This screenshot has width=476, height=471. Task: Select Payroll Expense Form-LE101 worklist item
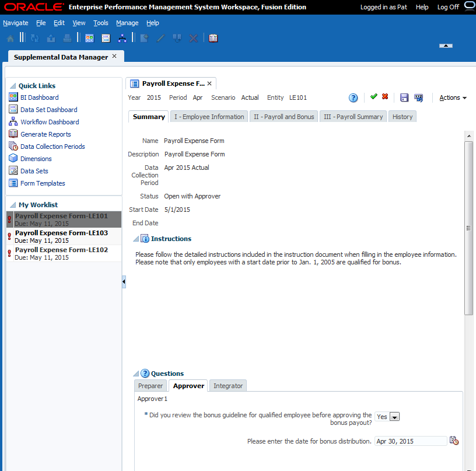tap(64, 219)
